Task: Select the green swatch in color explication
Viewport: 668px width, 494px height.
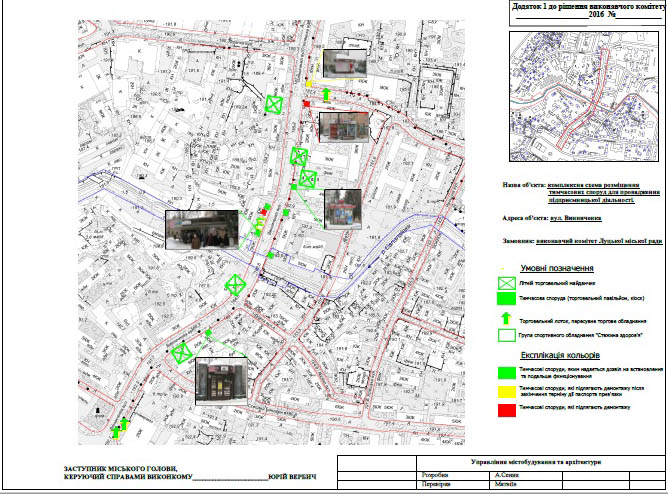Action: click(x=506, y=371)
